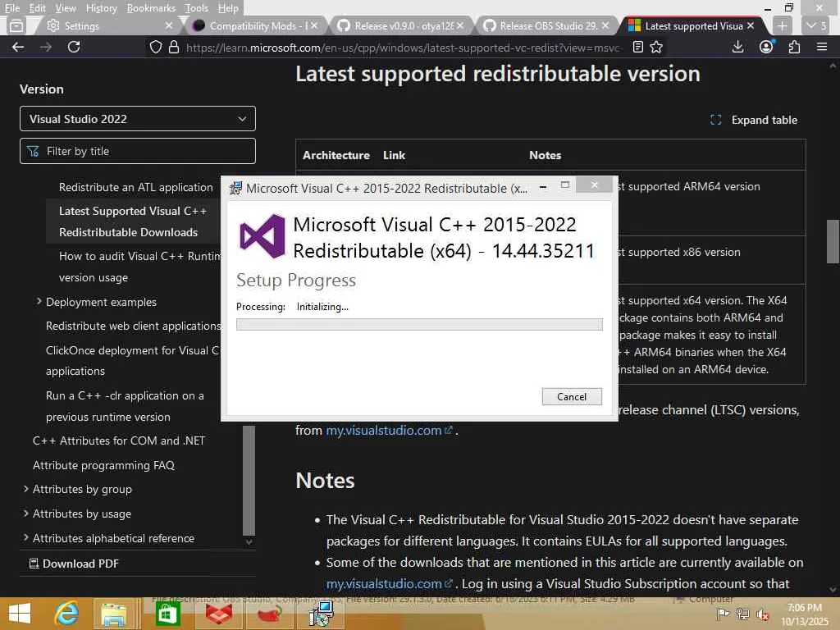The image size is (840, 630).
Task: Close the Release OBS Studio tab
Action: (x=605, y=25)
